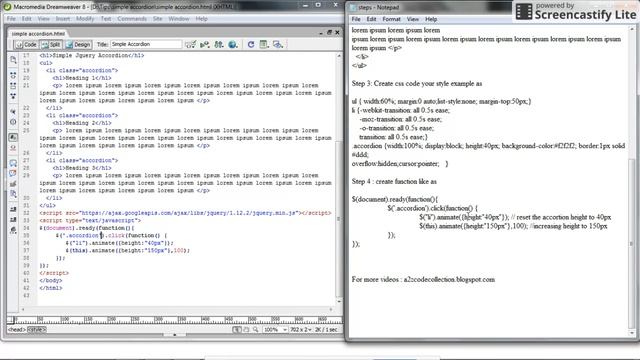The height and width of the screenshot is (360, 640).
Task: Click 'Step 3: Create css code' line in Notepad
Action: 417,83
